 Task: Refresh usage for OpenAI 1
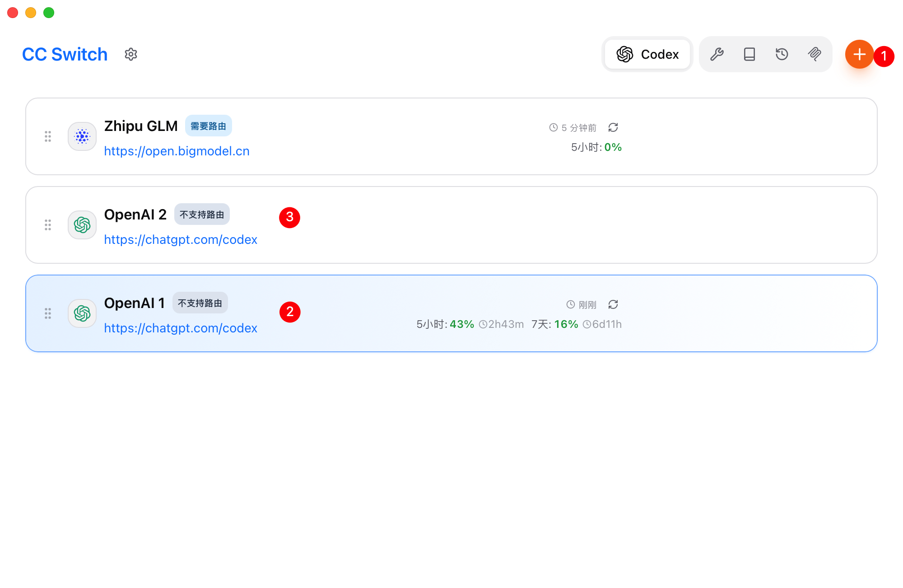[x=613, y=305]
